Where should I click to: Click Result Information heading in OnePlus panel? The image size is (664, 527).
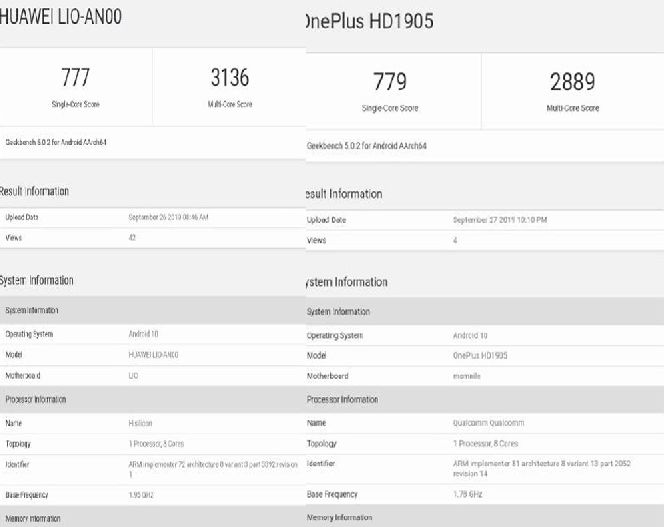[344, 194]
